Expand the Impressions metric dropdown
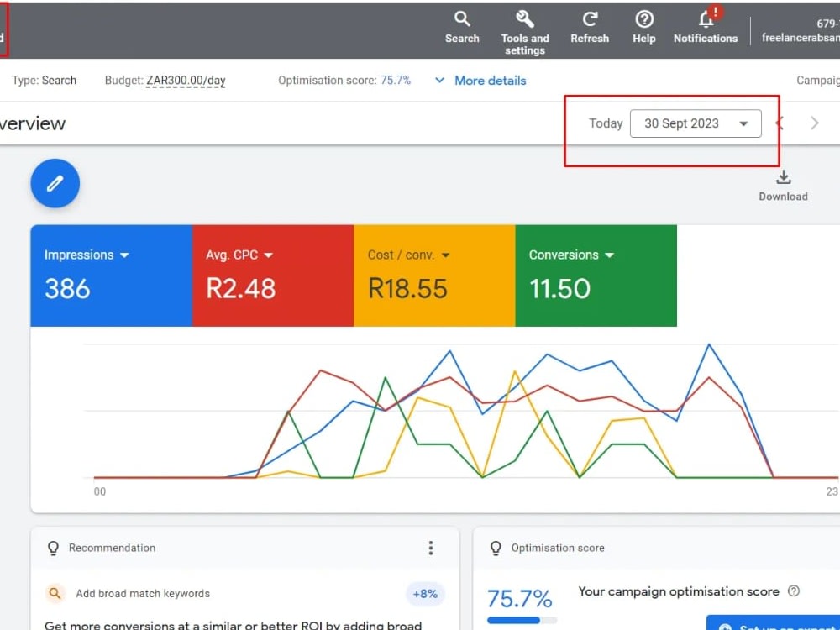Screen dimensions: 840x630 coord(125,255)
